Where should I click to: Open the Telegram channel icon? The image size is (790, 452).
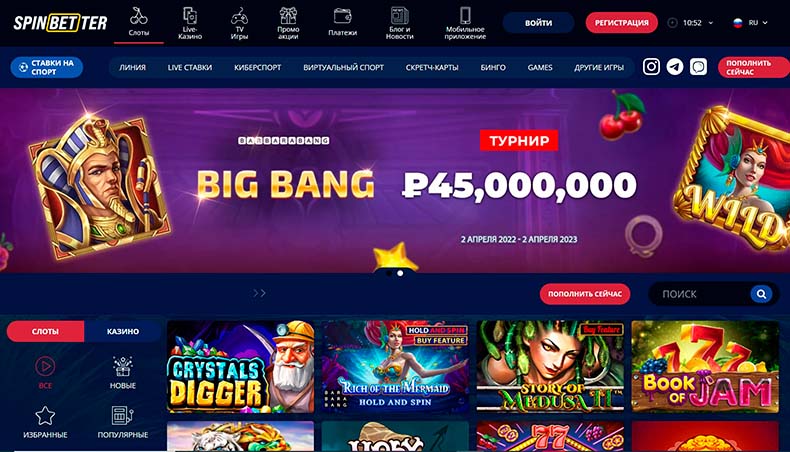click(x=675, y=67)
